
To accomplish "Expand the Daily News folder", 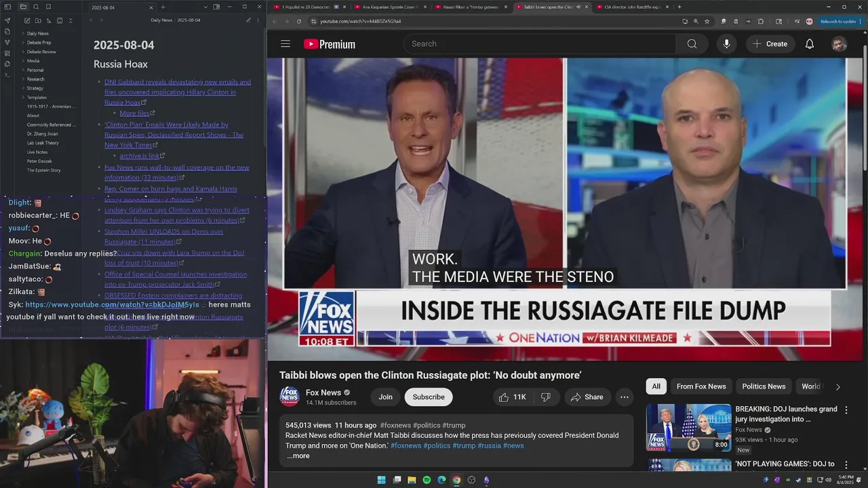I will pyautogui.click(x=37, y=33).
